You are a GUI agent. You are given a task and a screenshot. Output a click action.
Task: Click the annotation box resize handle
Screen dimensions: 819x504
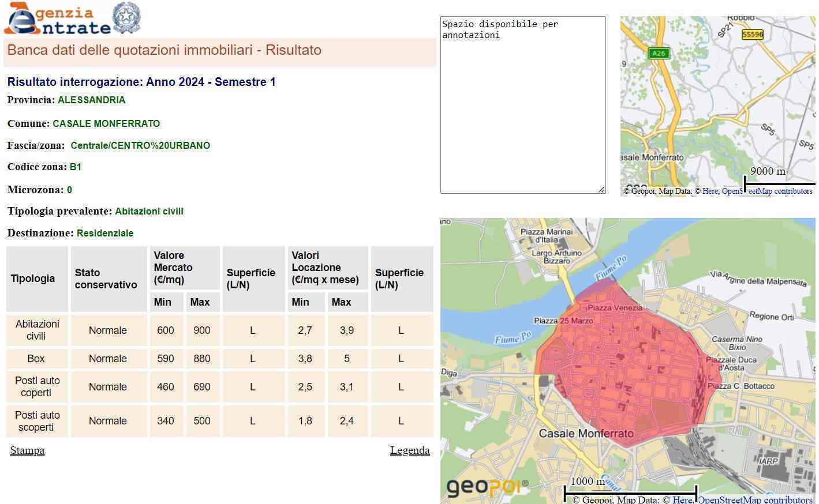tap(601, 189)
